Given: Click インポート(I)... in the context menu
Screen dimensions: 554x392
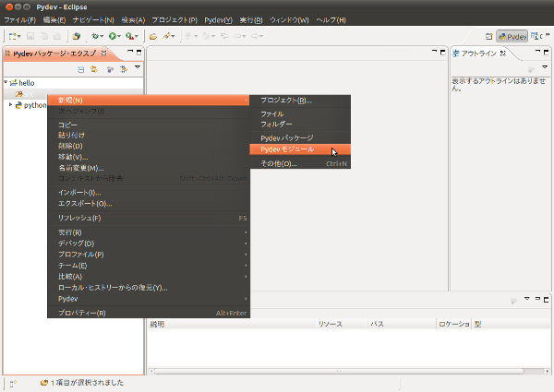Looking at the screenshot, I should [x=149, y=193].
